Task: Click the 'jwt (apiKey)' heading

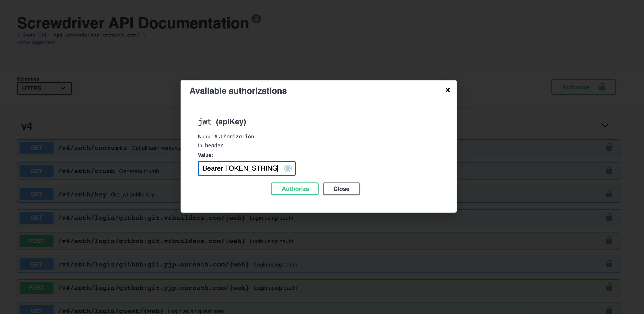Action: click(x=222, y=122)
